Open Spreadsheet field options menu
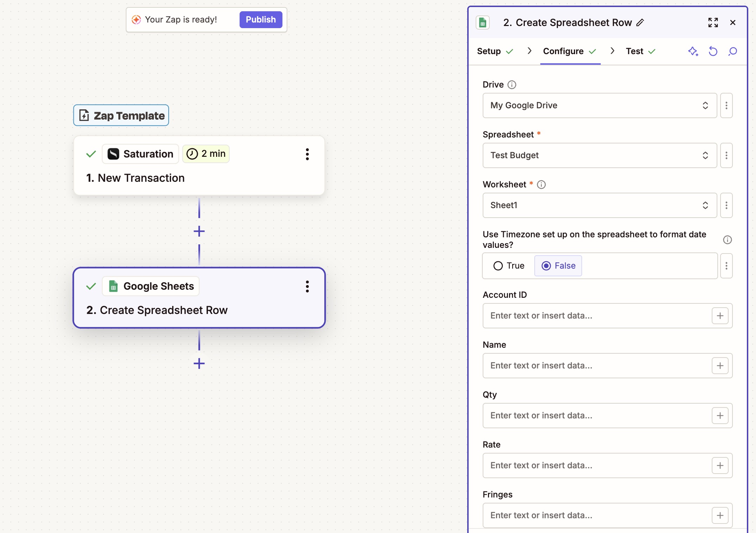Image resolution: width=756 pixels, height=533 pixels. (x=726, y=155)
